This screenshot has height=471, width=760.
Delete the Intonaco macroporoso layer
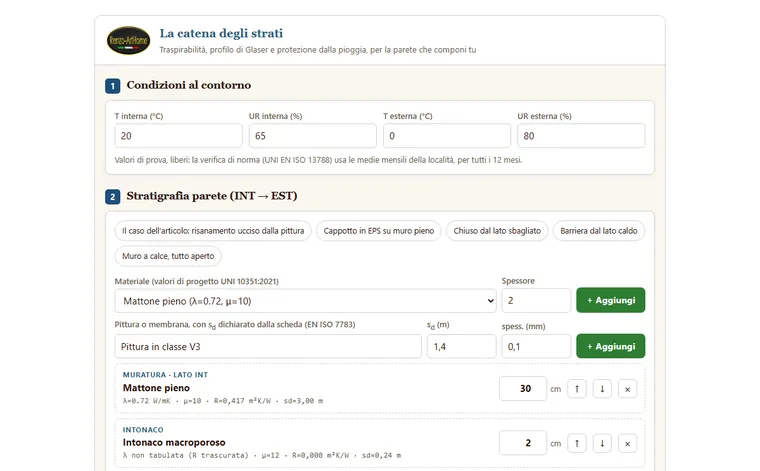coord(627,443)
